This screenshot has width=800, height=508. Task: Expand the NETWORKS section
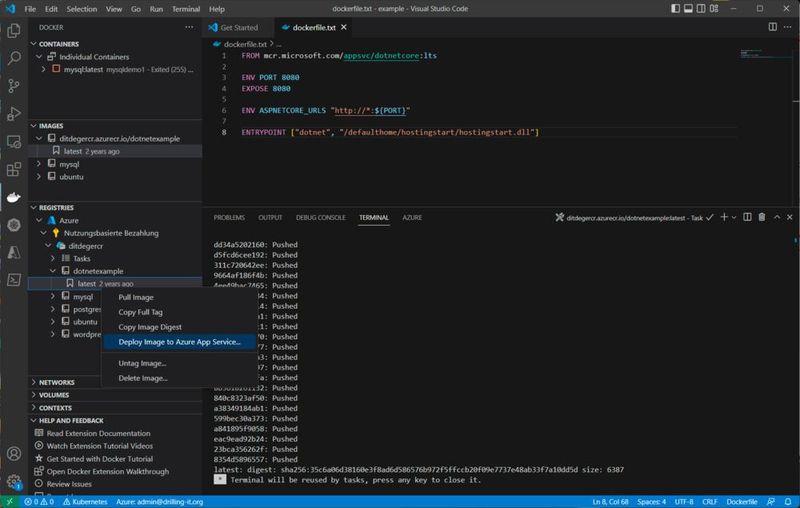(55, 382)
